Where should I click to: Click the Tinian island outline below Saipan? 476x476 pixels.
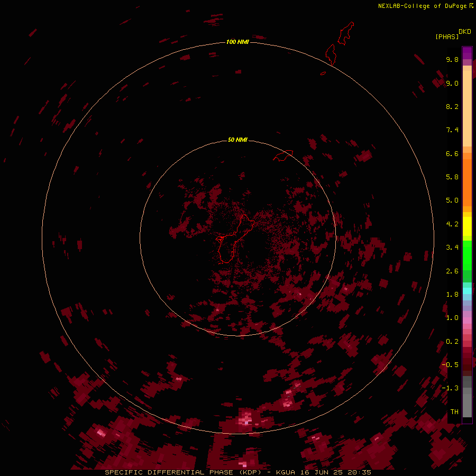tap(330, 54)
